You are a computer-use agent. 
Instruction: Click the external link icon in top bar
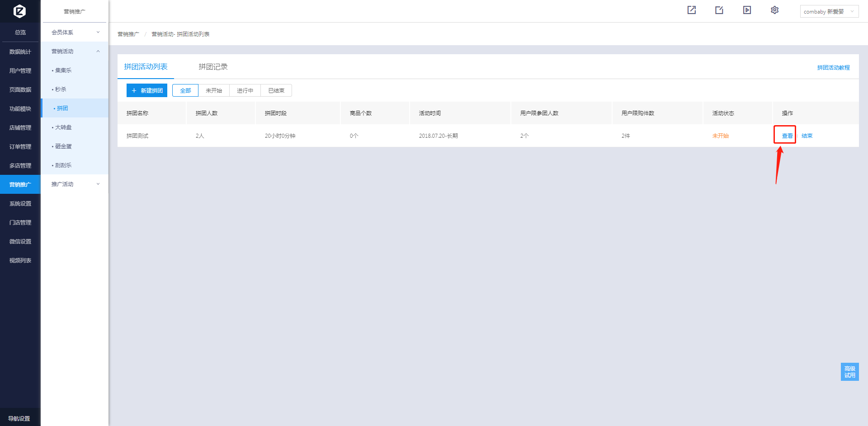(x=691, y=10)
